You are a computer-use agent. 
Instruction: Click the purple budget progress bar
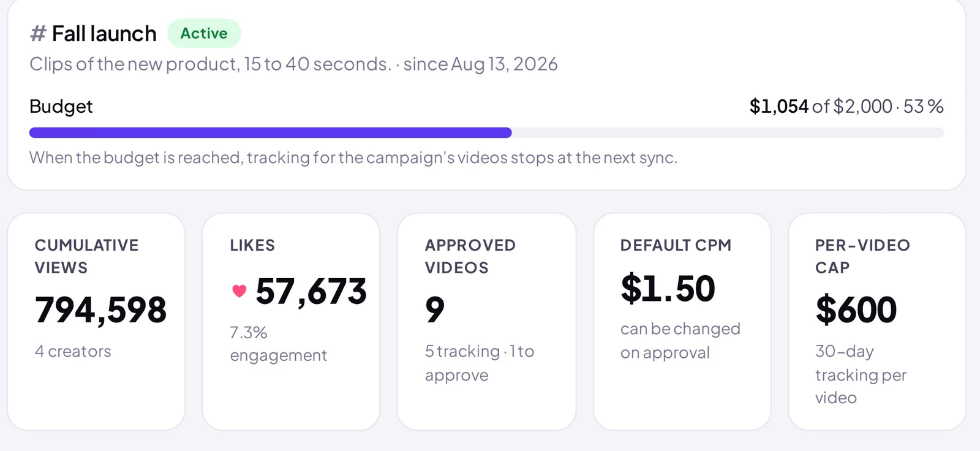pyautogui.click(x=270, y=133)
